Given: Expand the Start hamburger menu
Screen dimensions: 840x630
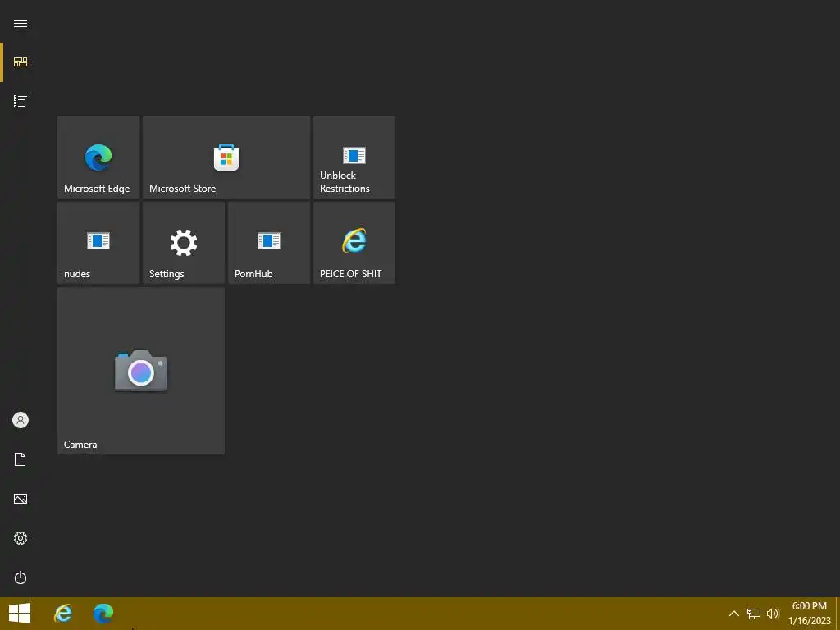Looking at the screenshot, I should point(21,24).
